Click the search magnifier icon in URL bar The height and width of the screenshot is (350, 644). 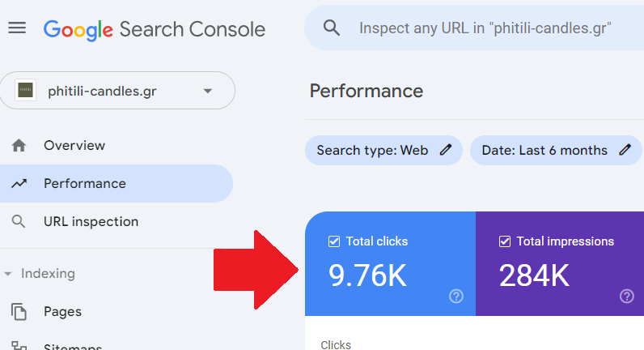click(331, 28)
